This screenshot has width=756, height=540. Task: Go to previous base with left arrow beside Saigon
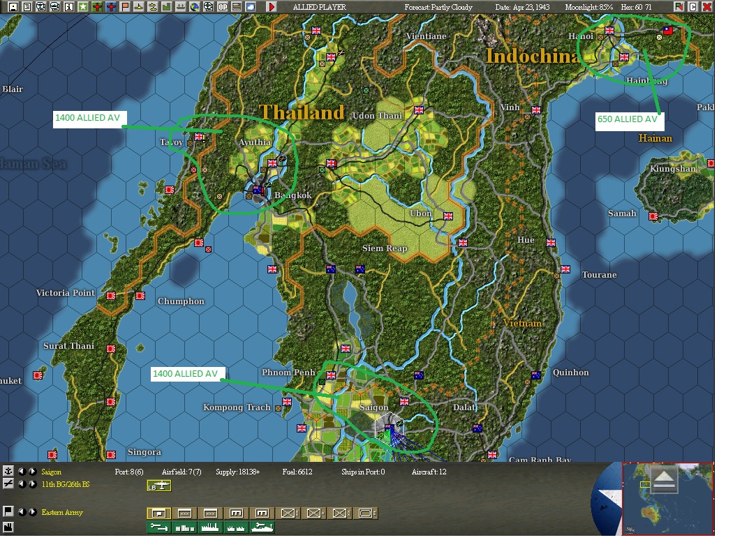click(x=22, y=472)
